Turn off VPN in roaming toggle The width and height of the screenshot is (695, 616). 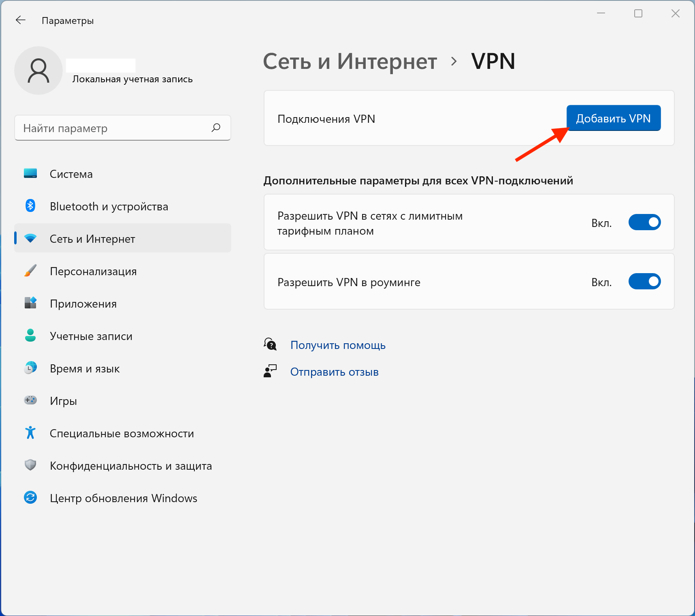click(644, 282)
